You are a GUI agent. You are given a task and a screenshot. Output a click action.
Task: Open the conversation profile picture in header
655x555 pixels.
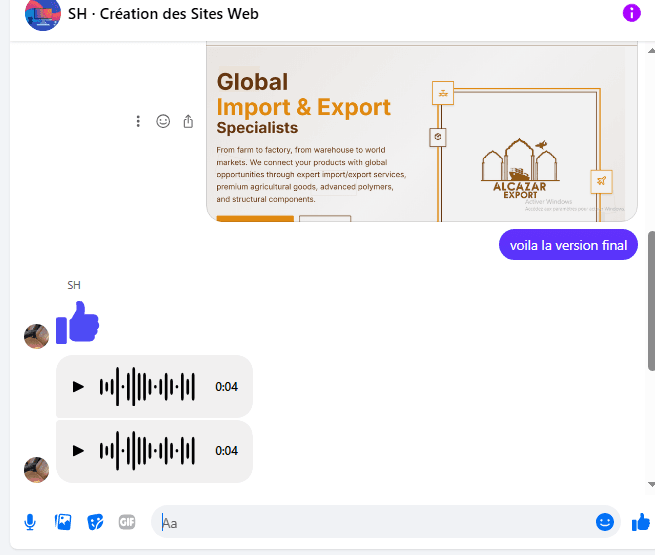coord(43,14)
